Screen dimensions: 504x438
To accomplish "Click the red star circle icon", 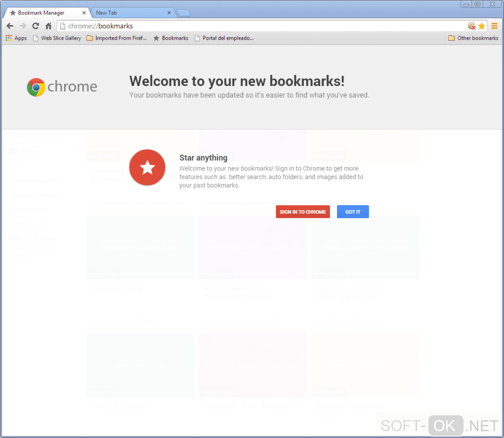I will [x=147, y=167].
